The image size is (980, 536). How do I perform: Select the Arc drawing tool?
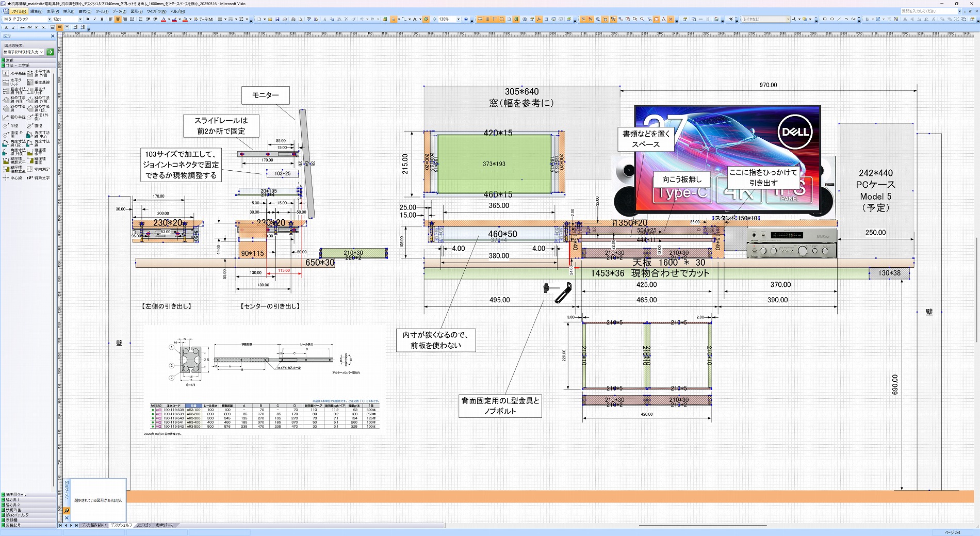click(846, 19)
